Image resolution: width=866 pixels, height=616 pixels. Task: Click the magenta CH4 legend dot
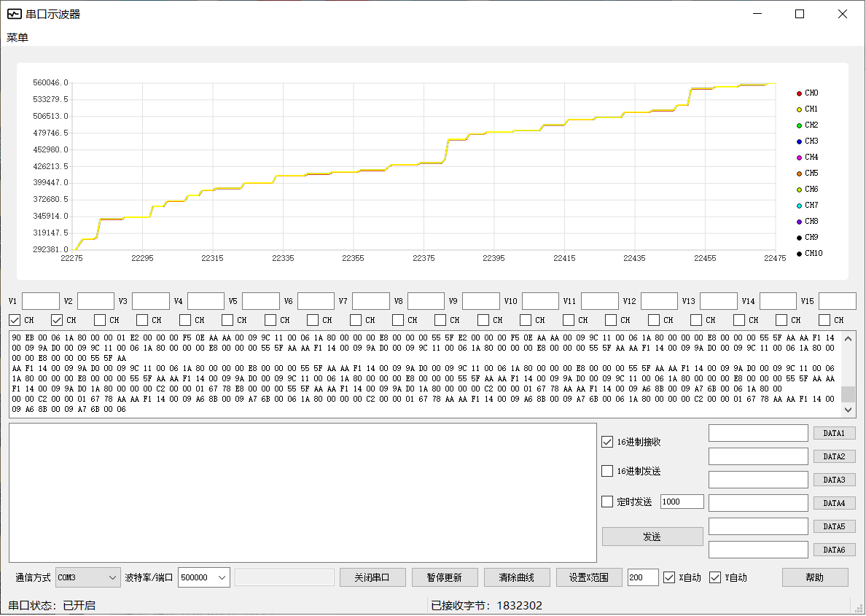(x=799, y=157)
